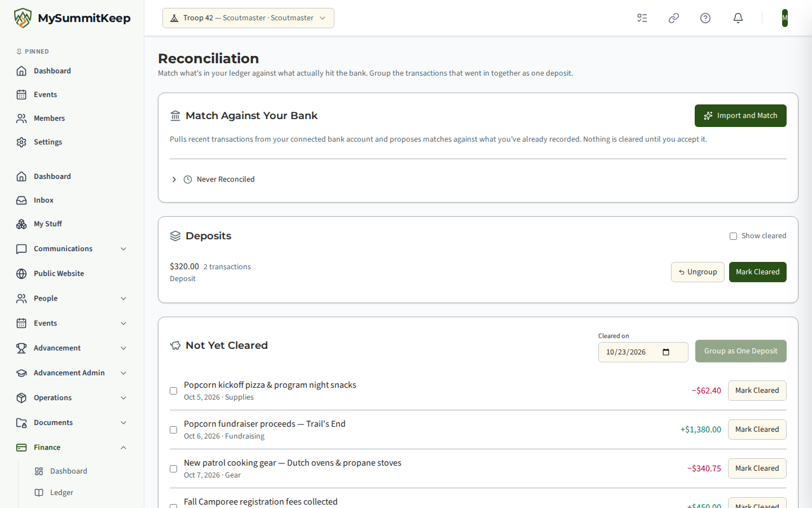The image size is (812, 508).
Task: Expand the Never Reconciled chevron
Action: (x=174, y=179)
